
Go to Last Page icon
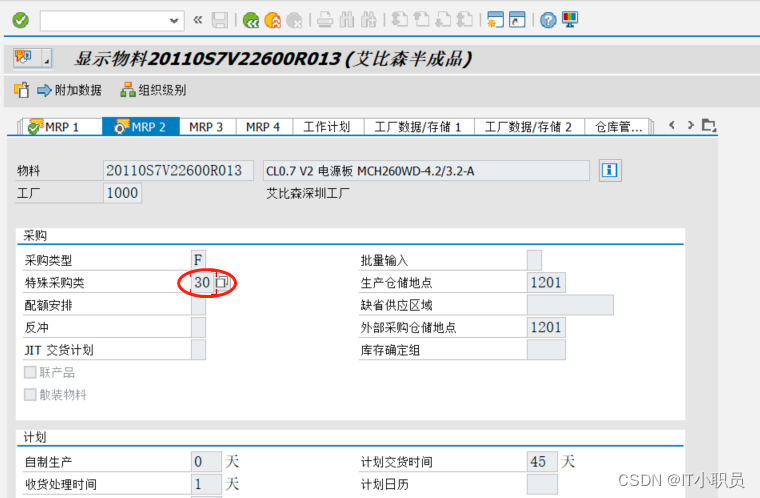pyautogui.click(x=465, y=20)
